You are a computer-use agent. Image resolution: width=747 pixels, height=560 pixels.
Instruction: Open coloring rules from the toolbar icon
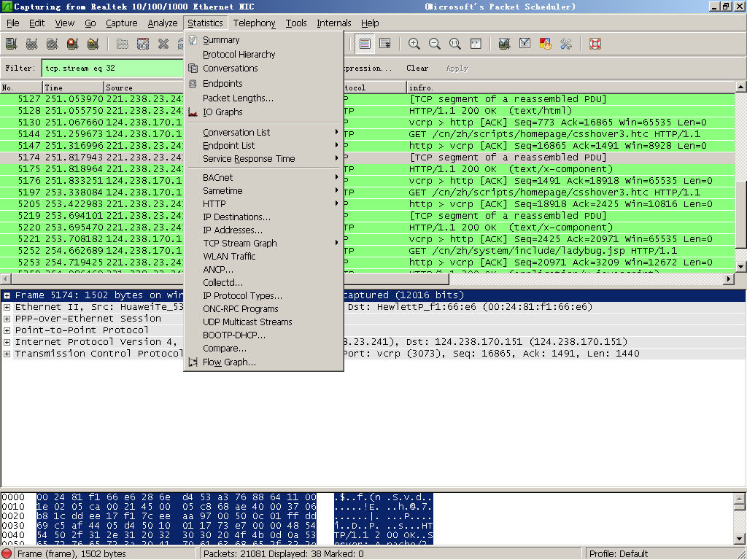coord(545,44)
